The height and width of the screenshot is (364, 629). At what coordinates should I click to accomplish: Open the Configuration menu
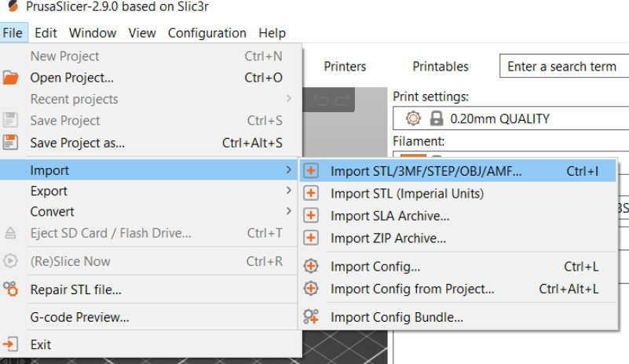(x=207, y=33)
